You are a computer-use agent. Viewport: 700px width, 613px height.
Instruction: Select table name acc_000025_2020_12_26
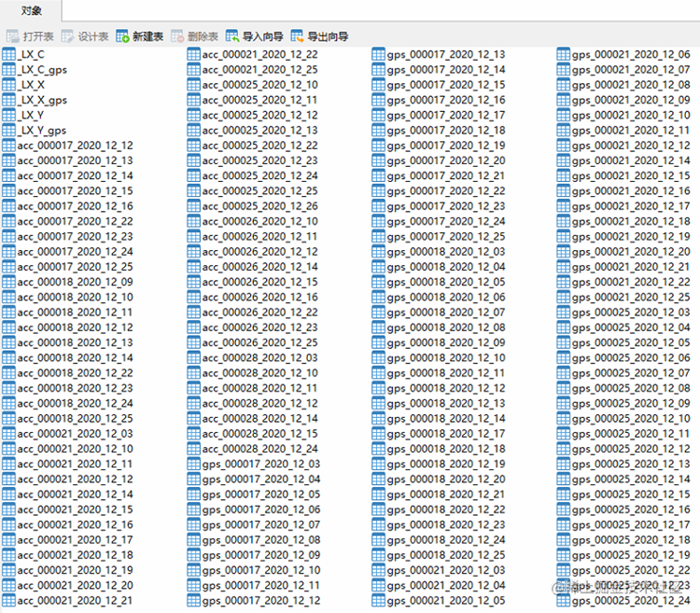tap(259, 206)
